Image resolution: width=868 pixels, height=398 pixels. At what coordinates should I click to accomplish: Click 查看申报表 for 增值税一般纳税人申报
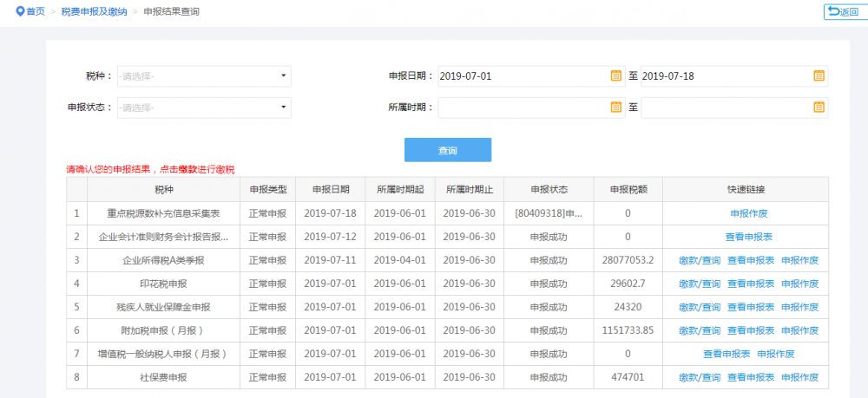click(727, 354)
